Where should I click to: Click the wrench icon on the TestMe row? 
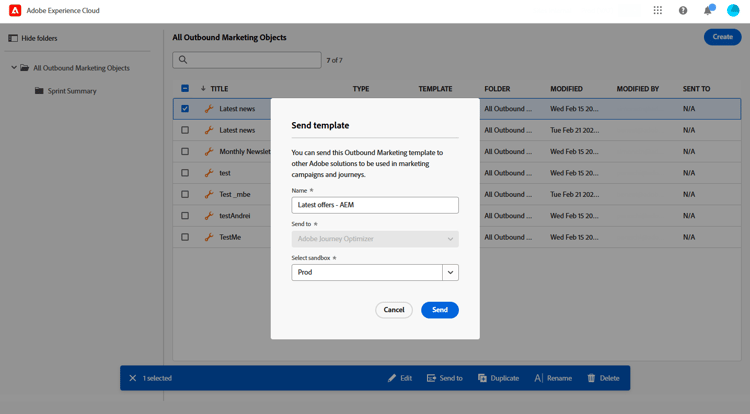pos(209,237)
